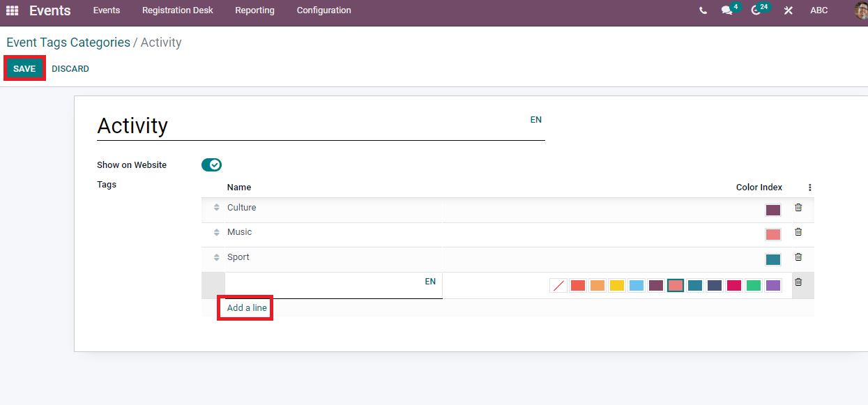Grab the Music row reorder handle
This screenshot has height=405, width=868.
(x=217, y=232)
